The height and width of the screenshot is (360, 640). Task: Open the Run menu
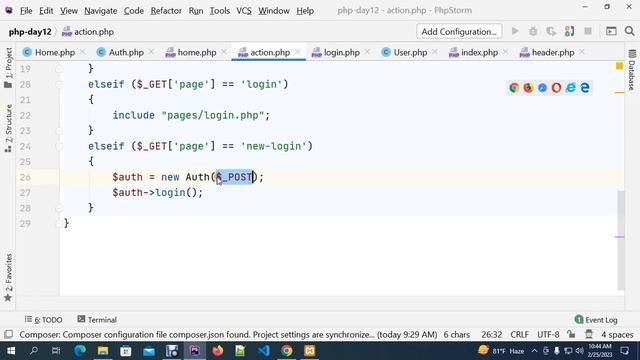click(x=196, y=11)
